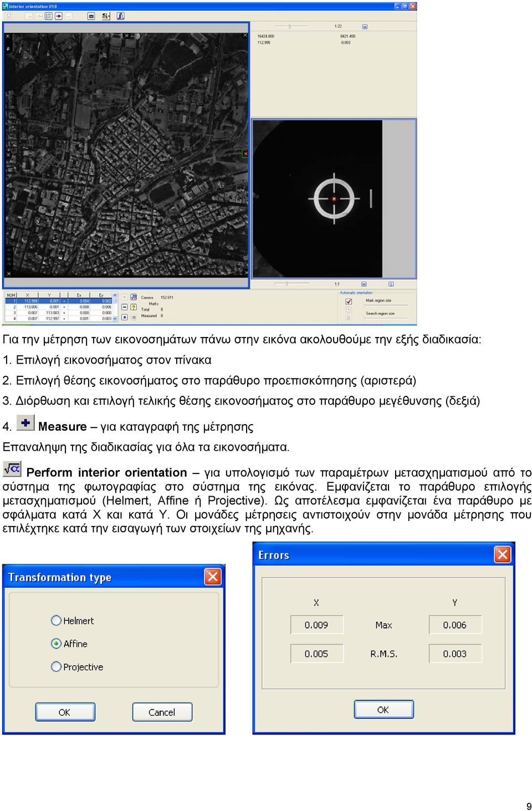Minimize the Interior orientation window
Image resolution: width=532 pixels, height=811 pixels.
(397, 6)
